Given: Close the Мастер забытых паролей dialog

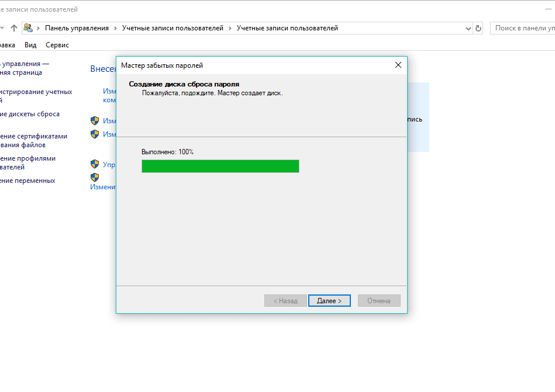Looking at the screenshot, I should (x=398, y=65).
